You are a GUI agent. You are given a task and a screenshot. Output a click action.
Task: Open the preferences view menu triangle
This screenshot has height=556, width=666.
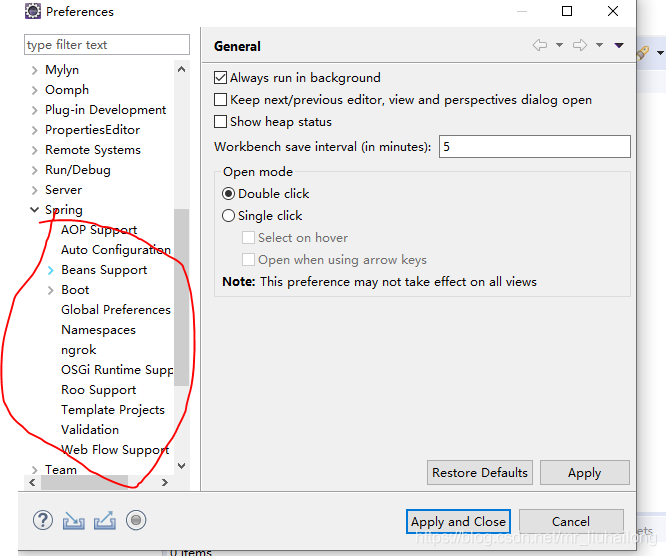point(619,45)
